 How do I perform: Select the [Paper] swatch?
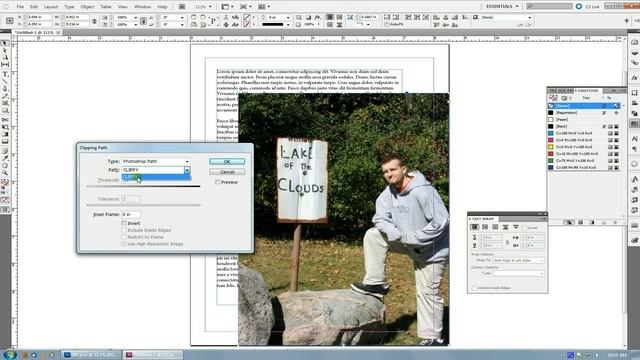point(583,119)
